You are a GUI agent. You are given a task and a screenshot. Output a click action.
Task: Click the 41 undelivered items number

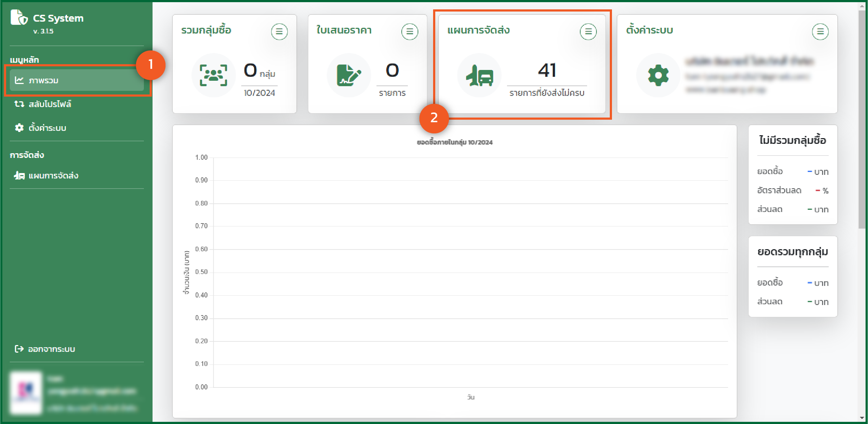click(547, 70)
